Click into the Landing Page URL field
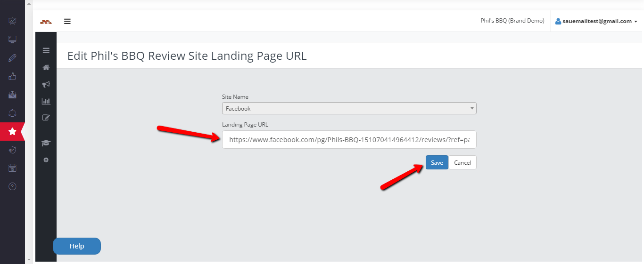644x264 pixels. tap(349, 140)
